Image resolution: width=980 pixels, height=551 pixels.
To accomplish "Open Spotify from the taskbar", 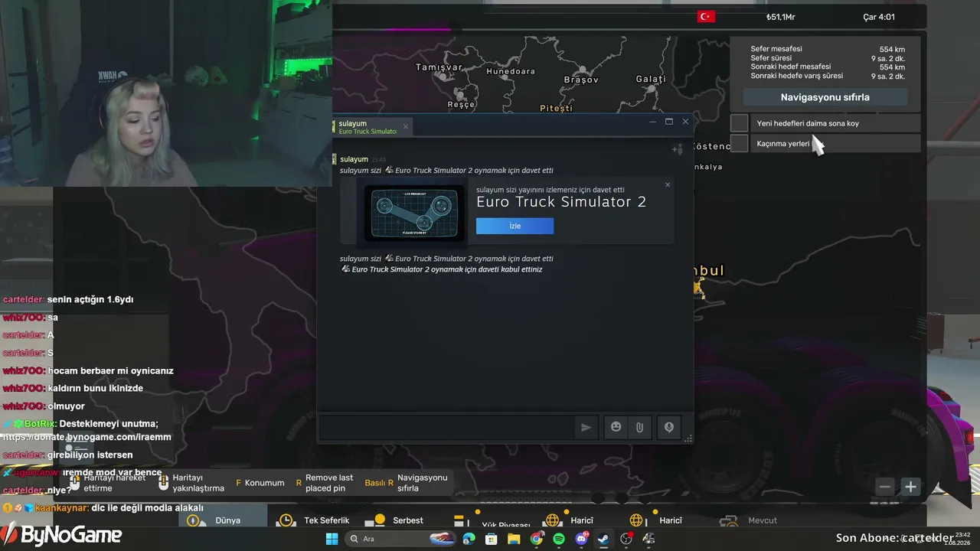I will 559,539.
